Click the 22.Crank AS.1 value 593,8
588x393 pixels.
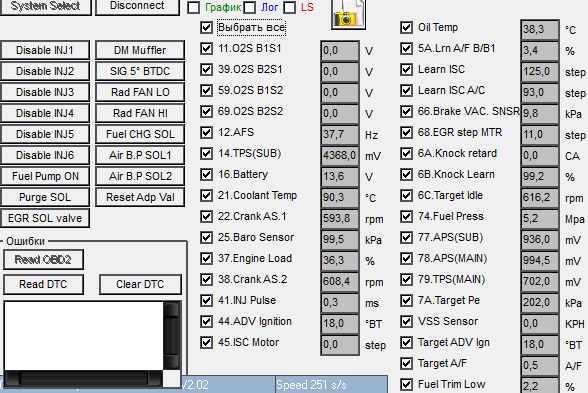[340, 218]
